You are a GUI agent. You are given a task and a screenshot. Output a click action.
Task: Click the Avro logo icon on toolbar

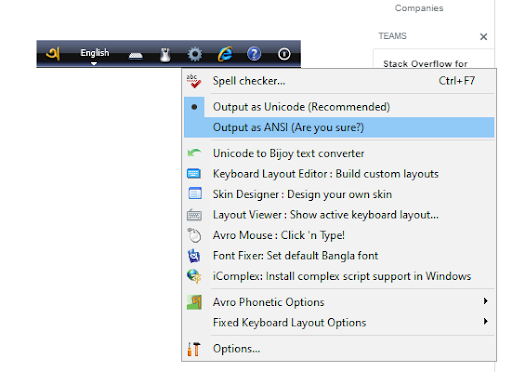click(53, 54)
